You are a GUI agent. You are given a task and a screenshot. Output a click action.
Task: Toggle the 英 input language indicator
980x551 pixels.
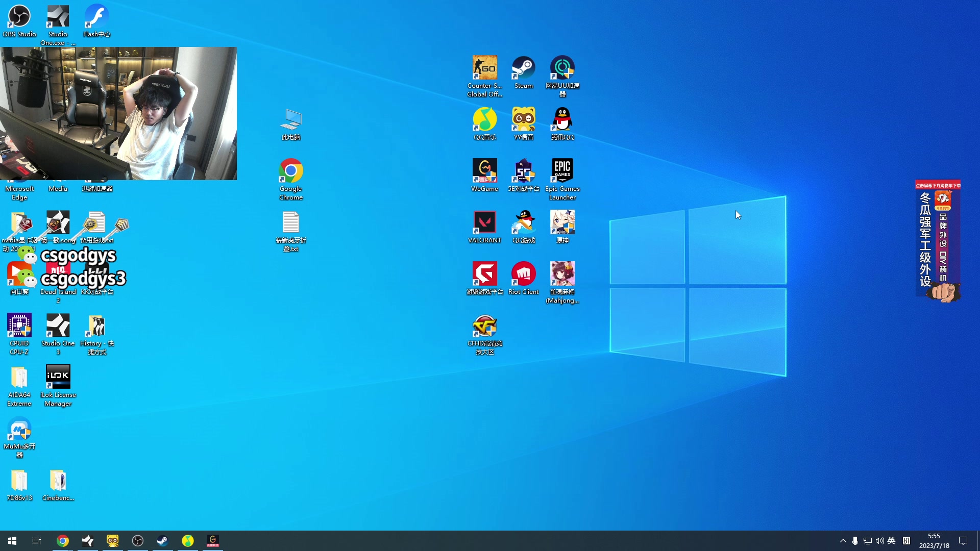(891, 541)
